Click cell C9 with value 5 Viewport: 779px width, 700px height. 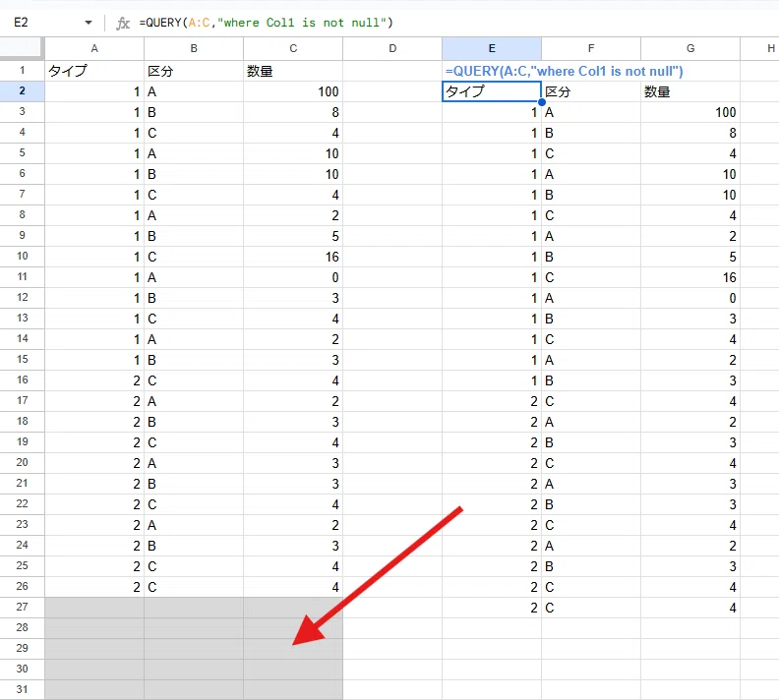click(x=293, y=236)
